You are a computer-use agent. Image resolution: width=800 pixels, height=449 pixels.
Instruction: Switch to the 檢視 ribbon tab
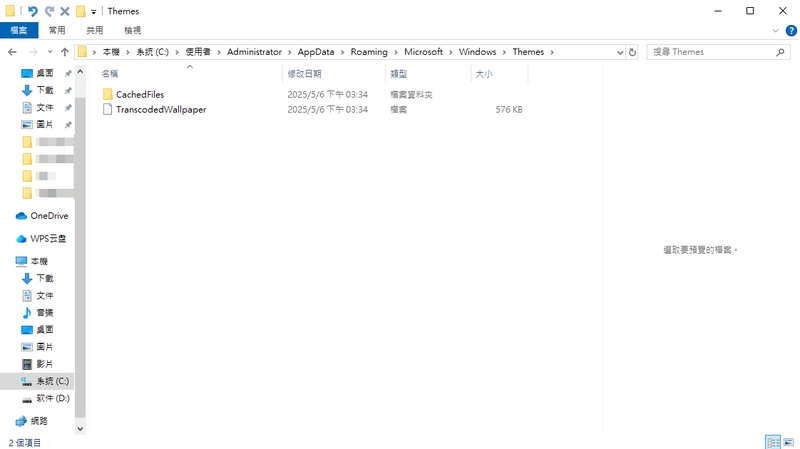(x=132, y=30)
